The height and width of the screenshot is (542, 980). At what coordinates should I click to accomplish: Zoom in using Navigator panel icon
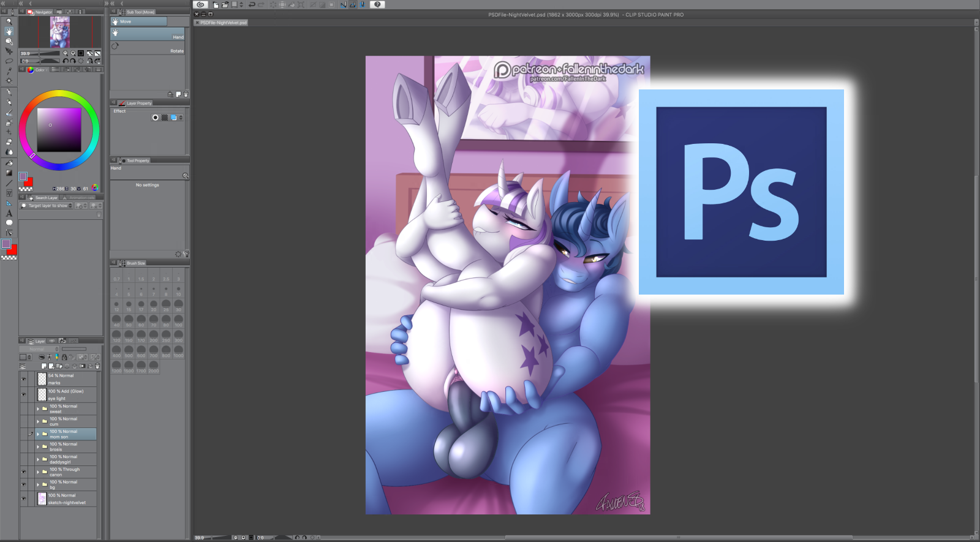pos(73,53)
